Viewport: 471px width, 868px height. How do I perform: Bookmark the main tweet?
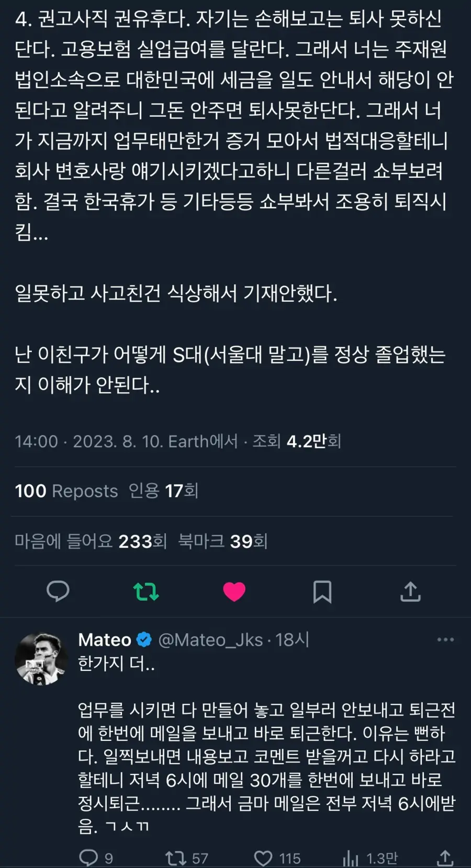[x=322, y=591]
